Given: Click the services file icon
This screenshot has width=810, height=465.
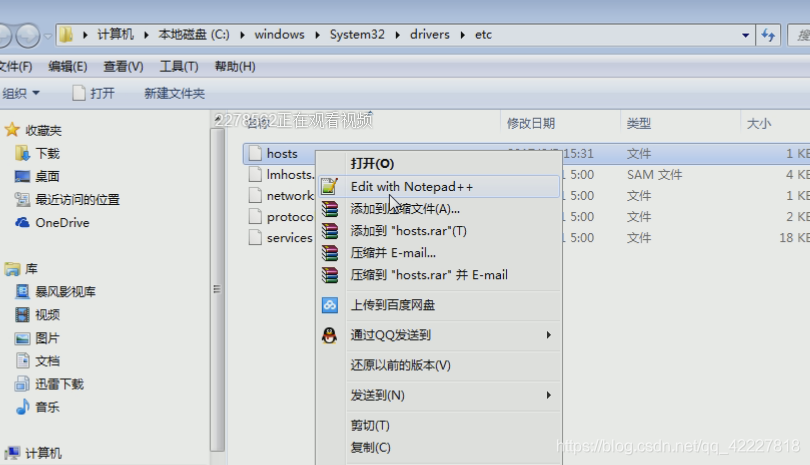Looking at the screenshot, I should pos(255,238).
